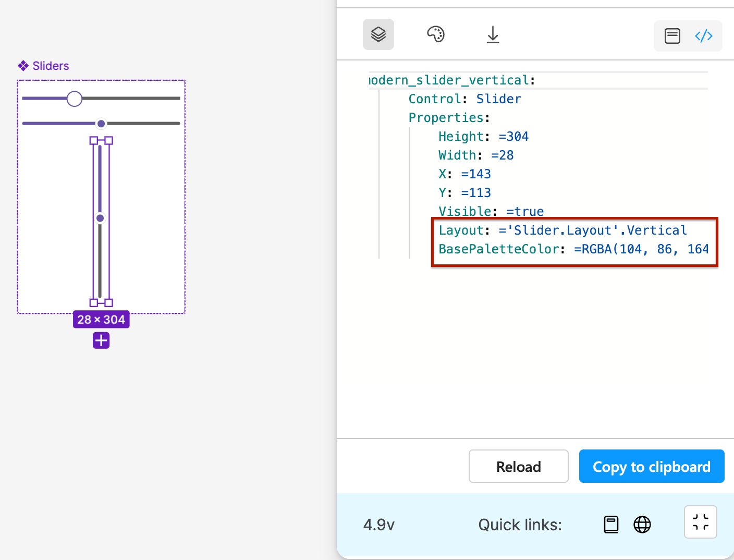Image resolution: width=734 pixels, height=560 pixels.
Task: Click Copy to clipboard button
Action: [x=652, y=466]
